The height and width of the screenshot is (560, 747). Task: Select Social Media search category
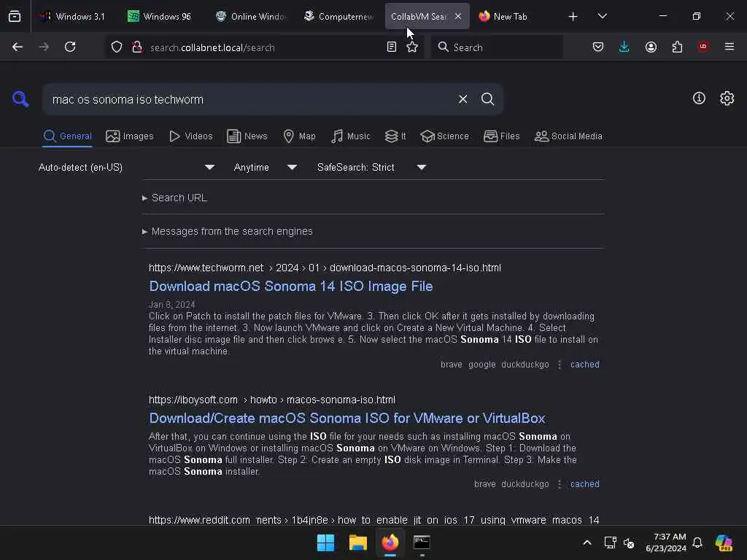point(568,136)
